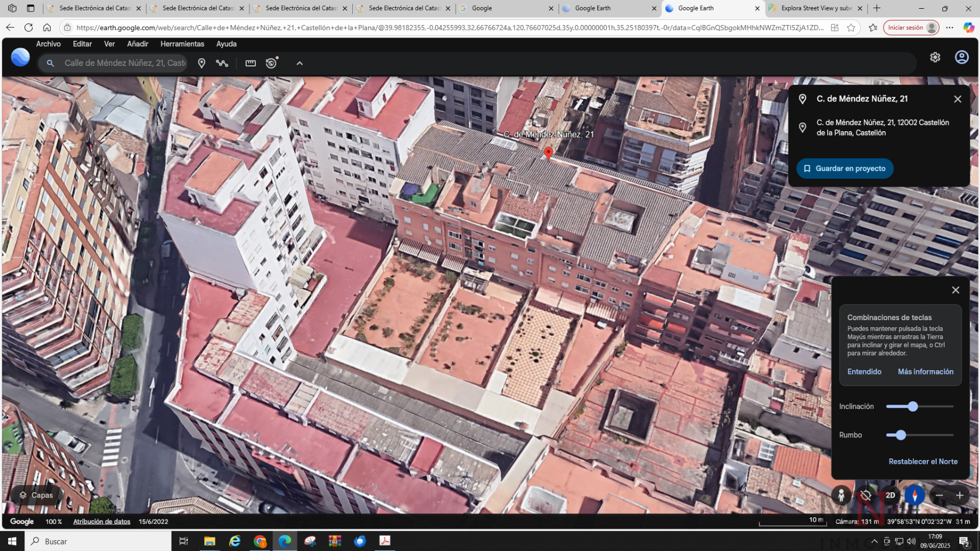This screenshot has height=551, width=980.
Task: Click Restablecer el Norte
Action: click(x=923, y=462)
